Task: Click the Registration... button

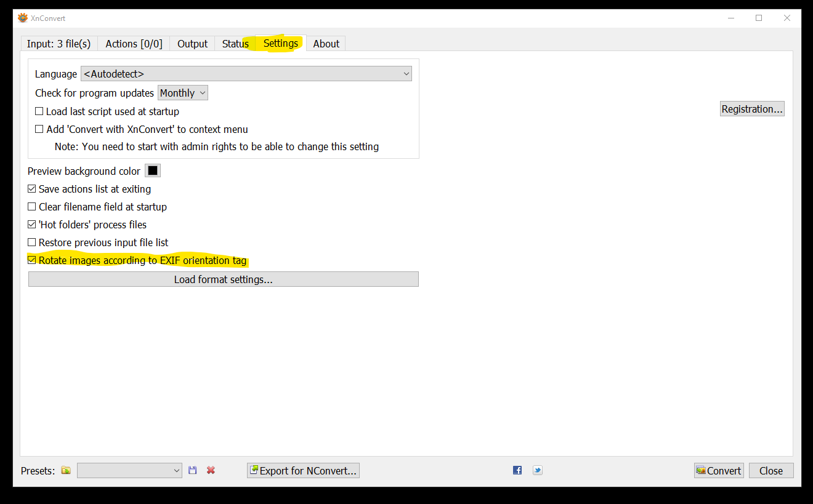Action: [752, 109]
